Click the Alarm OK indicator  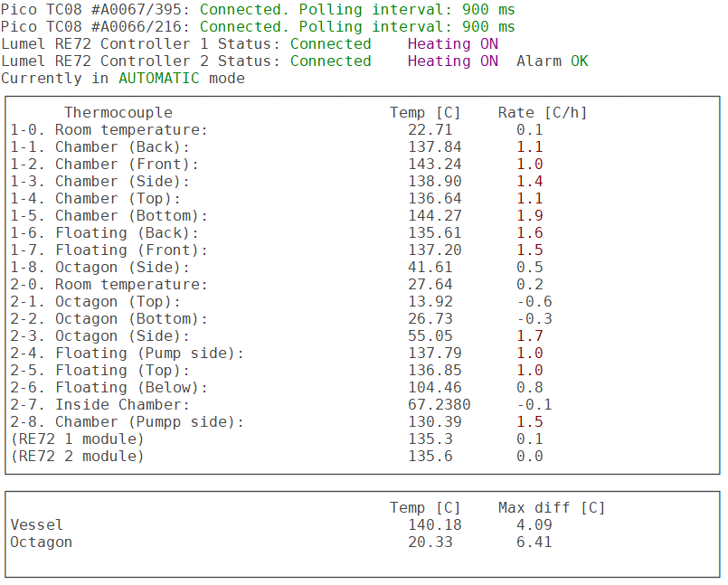(x=552, y=61)
